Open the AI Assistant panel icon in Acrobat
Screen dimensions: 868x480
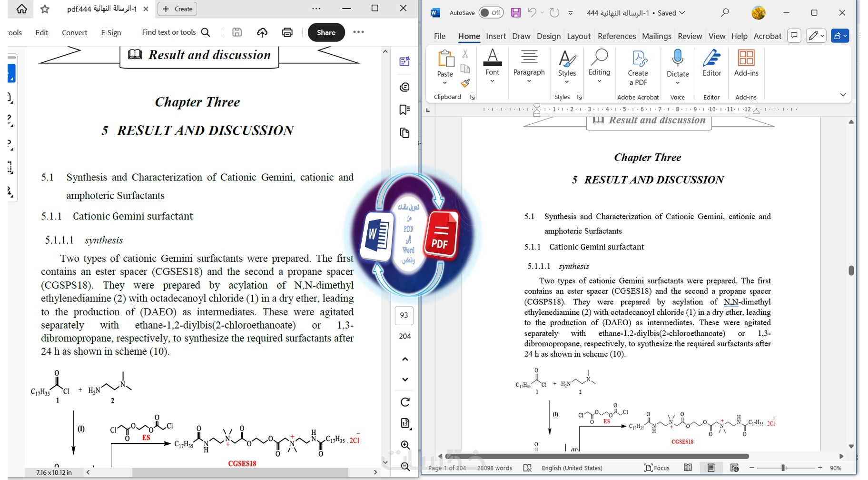click(404, 61)
